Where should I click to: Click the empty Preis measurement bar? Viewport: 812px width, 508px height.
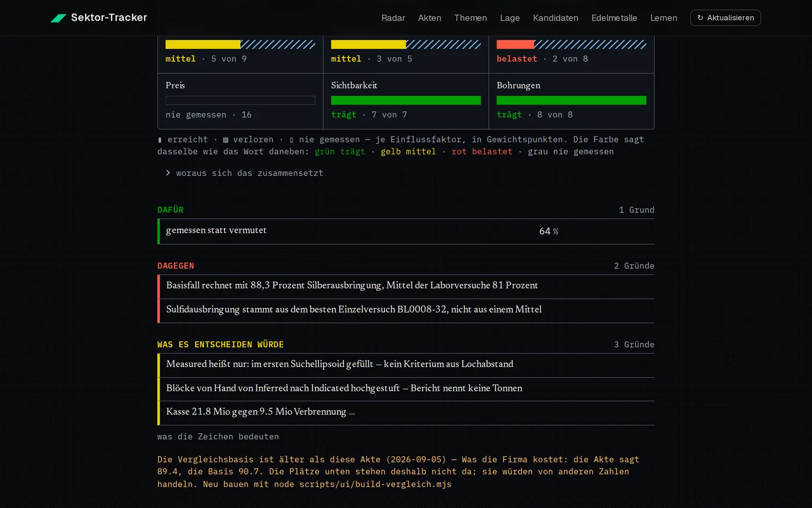point(240,100)
